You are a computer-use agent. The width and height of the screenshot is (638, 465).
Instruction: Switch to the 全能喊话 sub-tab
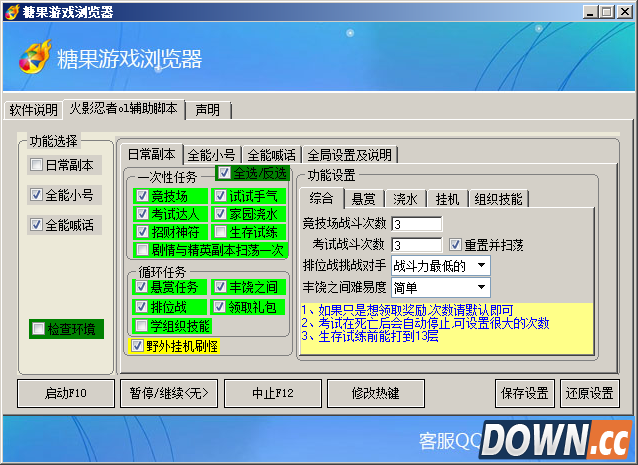click(x=271, y=155)
